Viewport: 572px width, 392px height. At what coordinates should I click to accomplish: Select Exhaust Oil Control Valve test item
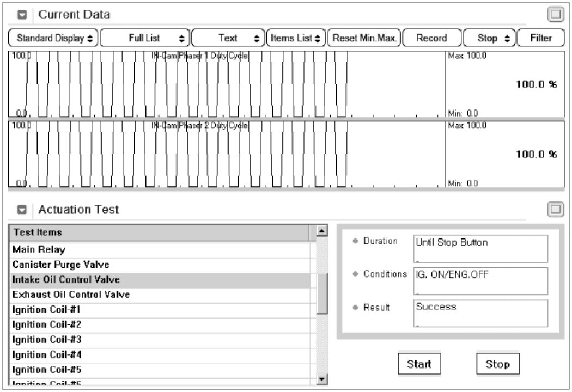tap(71, 295)
